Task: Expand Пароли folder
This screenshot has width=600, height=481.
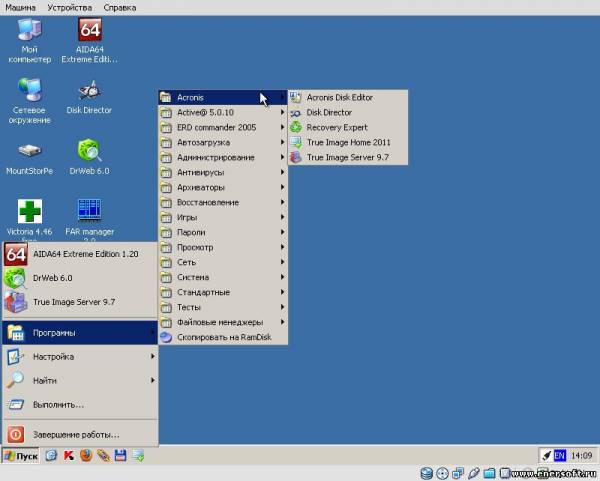Action: [x=223, y=232]
